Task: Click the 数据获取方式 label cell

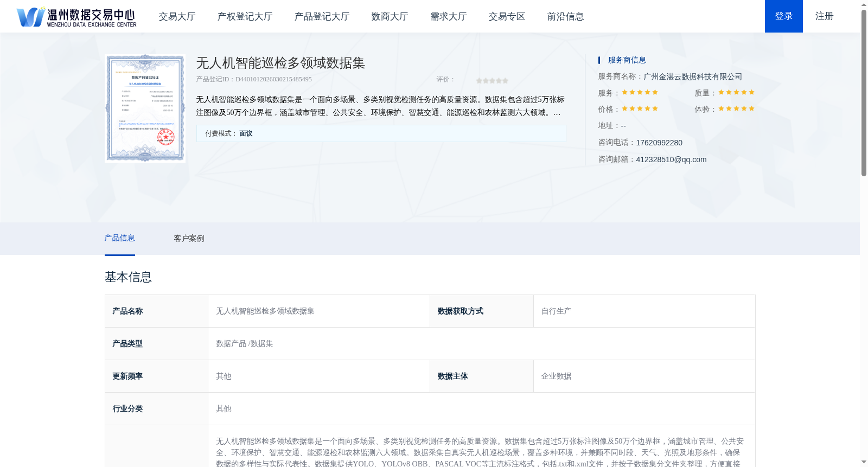Action: point(482,311)
